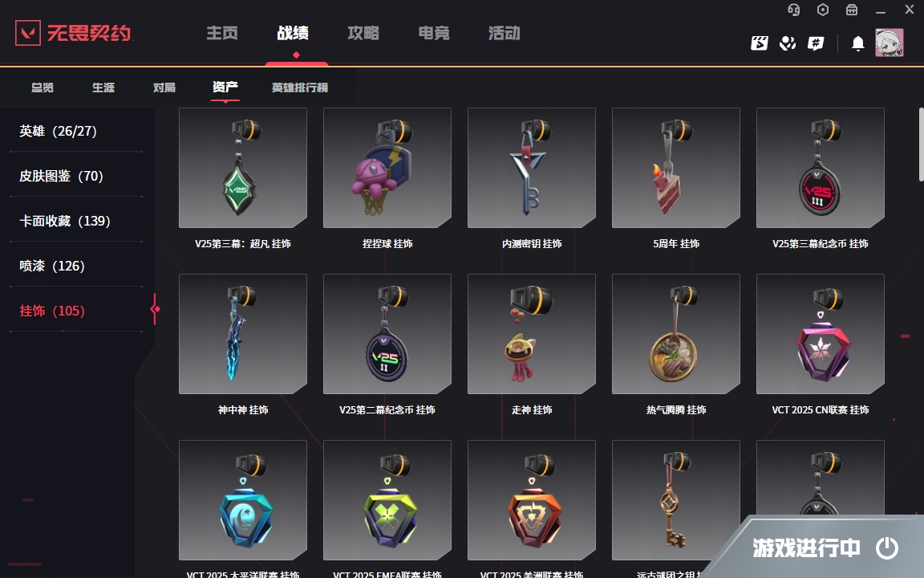The image size is (924, 578).
Task: Go to the 电竞 tab
Action: [x=434, y=33]
